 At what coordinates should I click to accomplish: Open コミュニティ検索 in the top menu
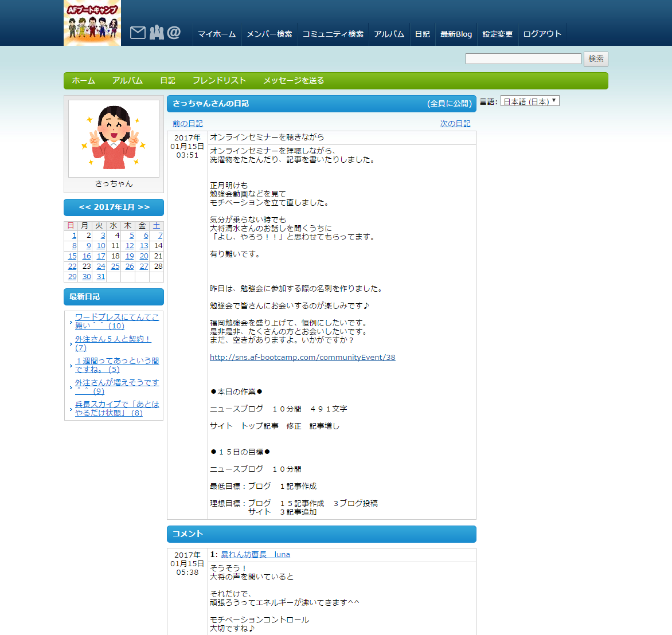tap(333, 34)
